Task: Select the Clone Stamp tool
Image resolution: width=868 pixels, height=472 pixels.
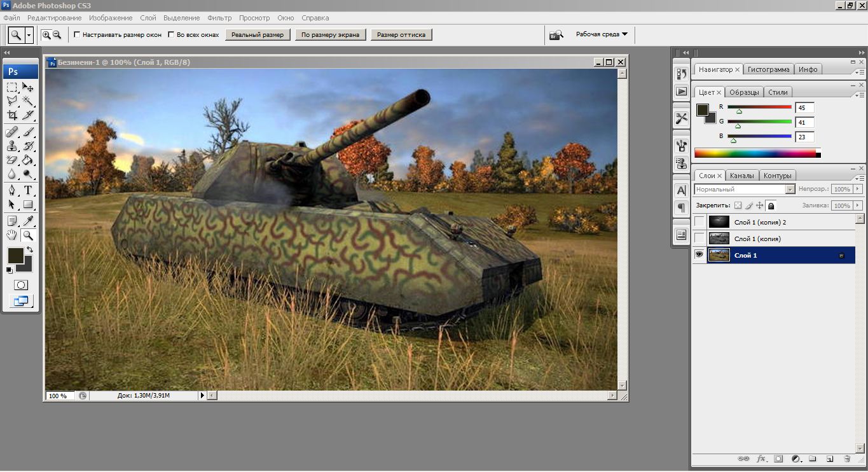Action: click(x=12, y=146)
